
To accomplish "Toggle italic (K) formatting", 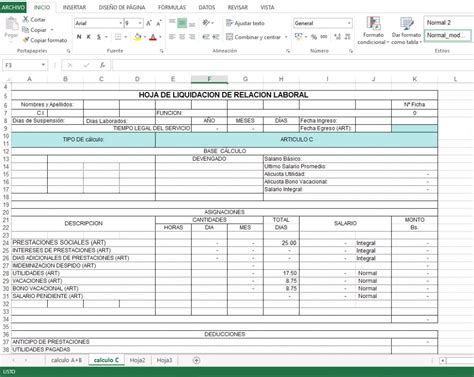I will (89, 37).
